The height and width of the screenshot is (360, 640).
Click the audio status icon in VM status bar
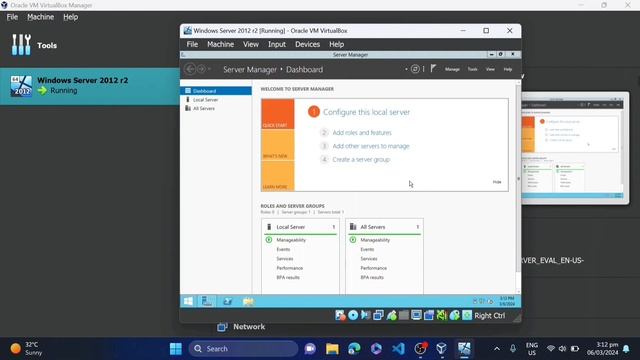click(x=366, y=315)
